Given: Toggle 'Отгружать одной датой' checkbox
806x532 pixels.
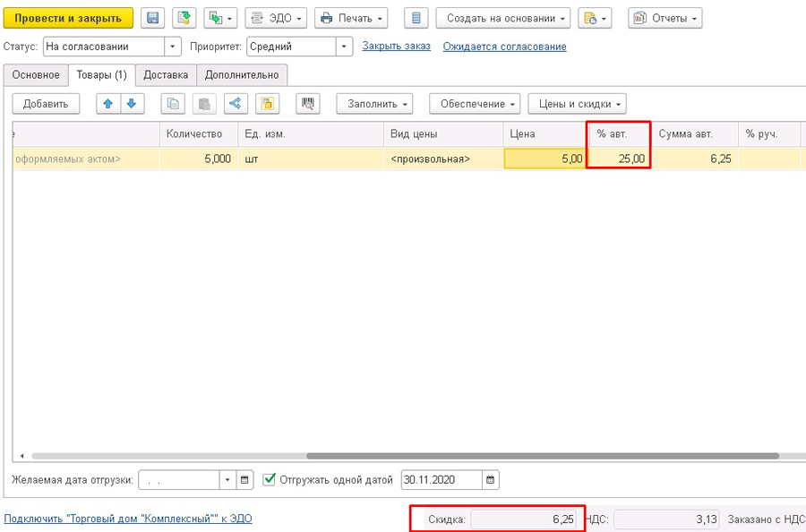Looking at the screenshot, I should coord(270,480).
